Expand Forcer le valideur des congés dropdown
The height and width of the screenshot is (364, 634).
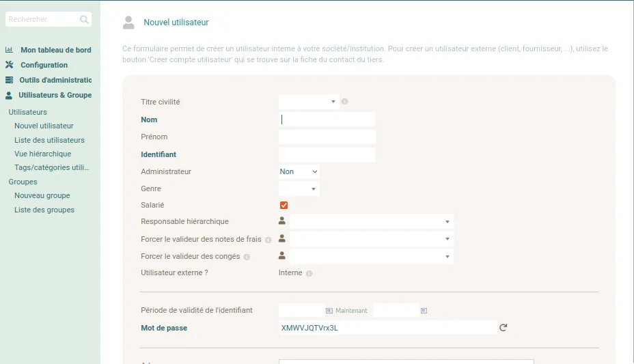372,256
